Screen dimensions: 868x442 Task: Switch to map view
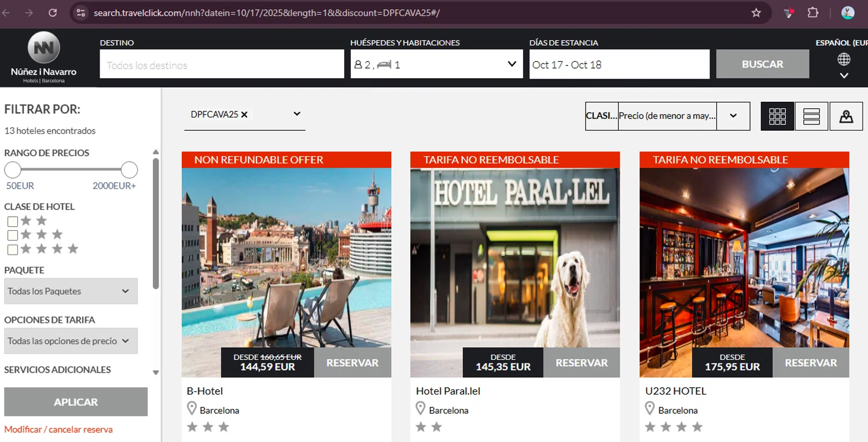(x=846, y=116)
